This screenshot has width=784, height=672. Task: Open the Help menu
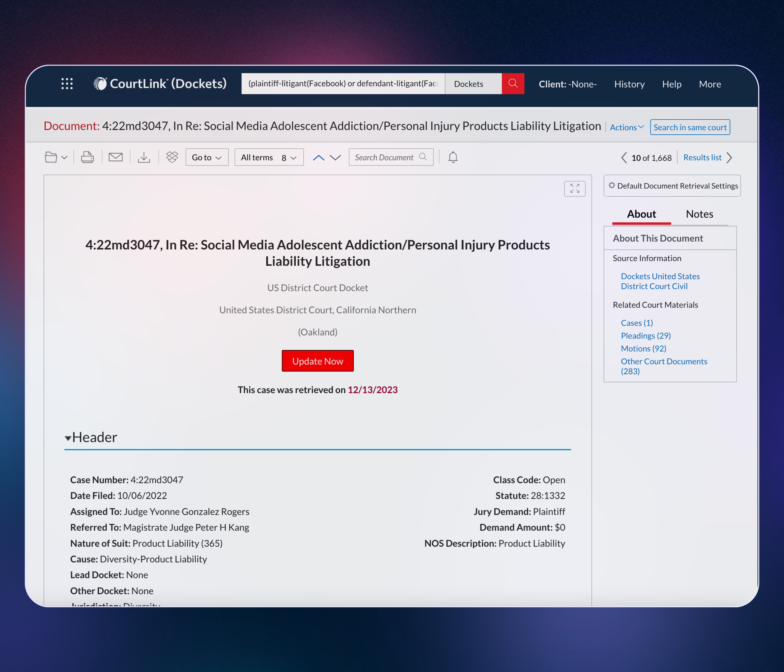click(672, 84)
